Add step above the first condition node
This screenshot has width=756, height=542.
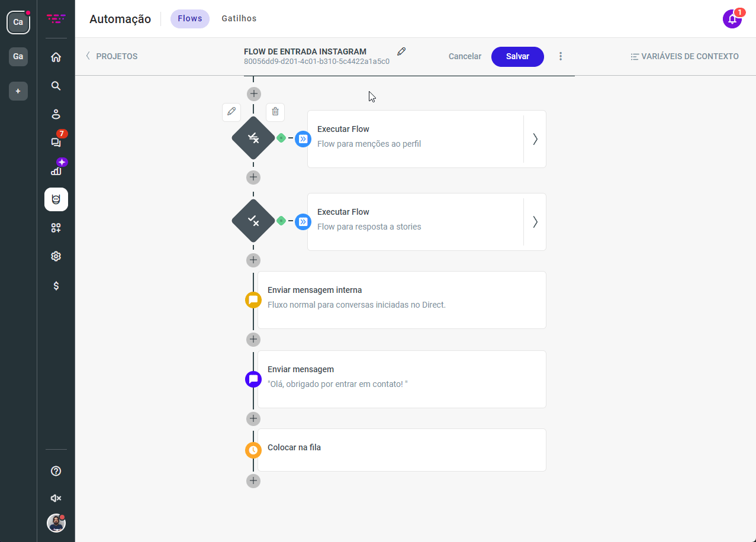point(253,93)
